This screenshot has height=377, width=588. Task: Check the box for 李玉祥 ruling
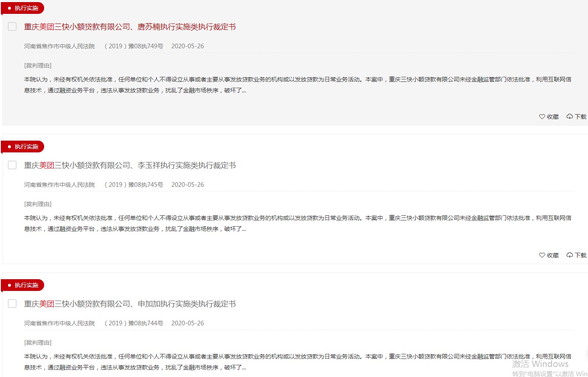(x=12, y=165)
